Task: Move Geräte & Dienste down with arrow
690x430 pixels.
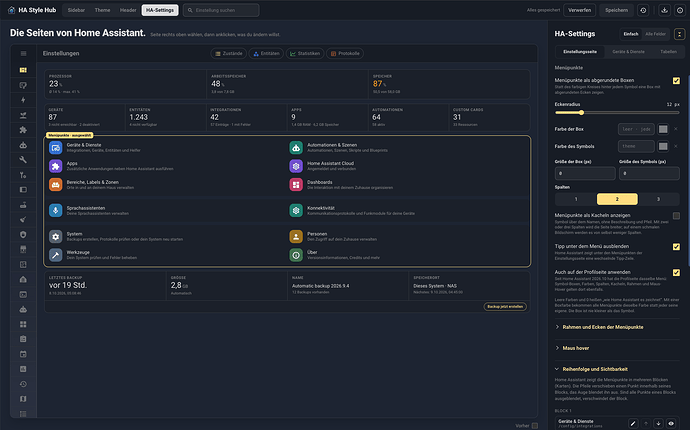Action: tap(658, 423)
